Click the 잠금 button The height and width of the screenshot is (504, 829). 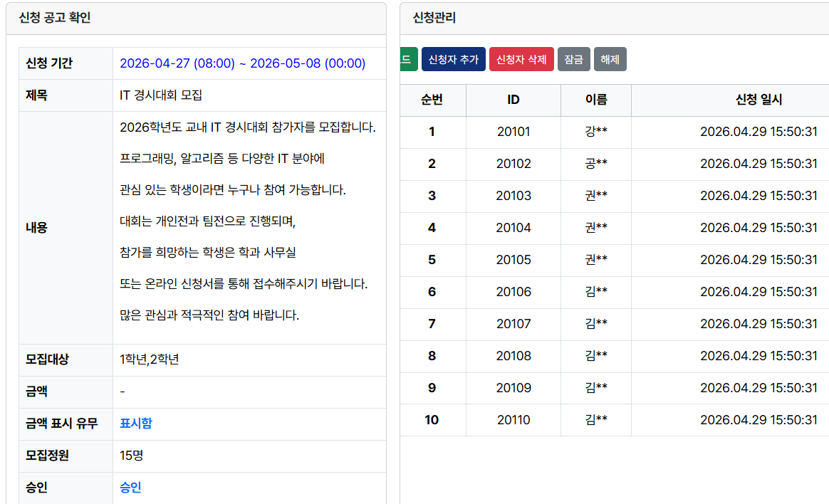[x=573, y=59]
